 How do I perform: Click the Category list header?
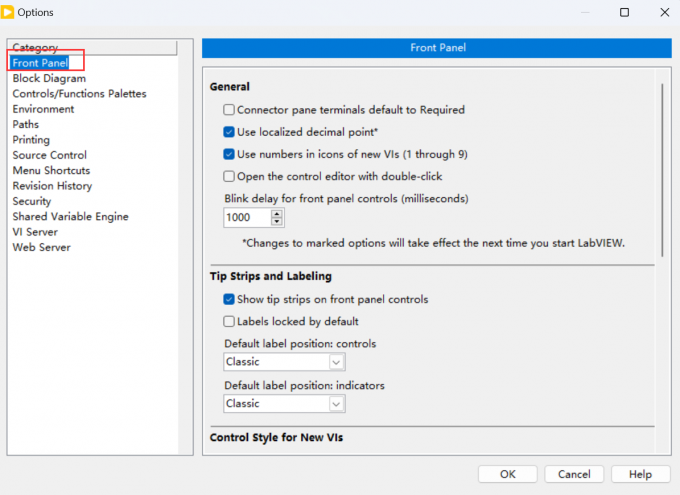(x=92, y=47)
